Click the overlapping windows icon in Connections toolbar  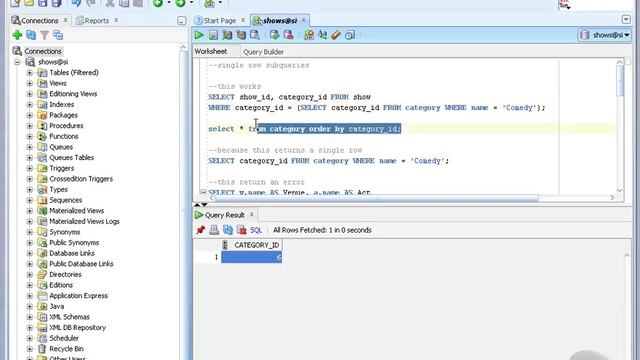tap(58, 35)
